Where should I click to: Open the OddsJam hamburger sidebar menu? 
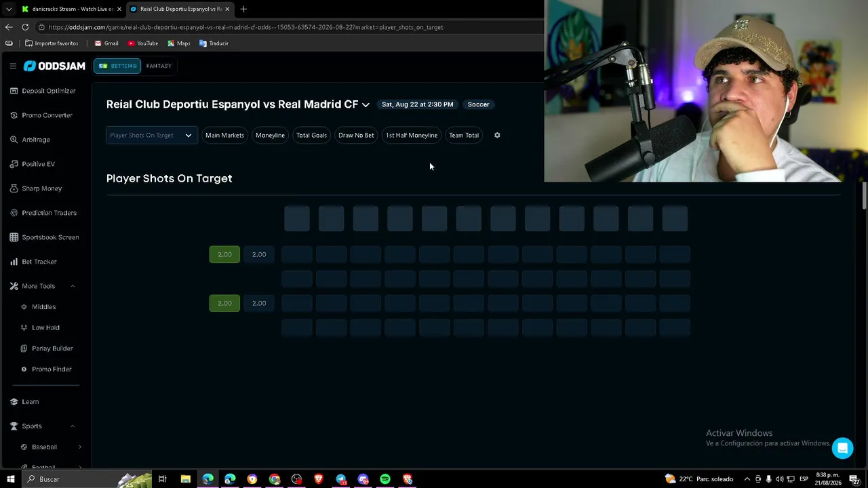(13, 66)
